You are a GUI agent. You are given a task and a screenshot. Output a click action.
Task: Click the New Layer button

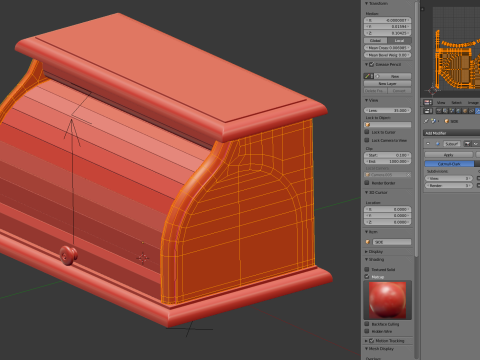[x=388, y=83]
